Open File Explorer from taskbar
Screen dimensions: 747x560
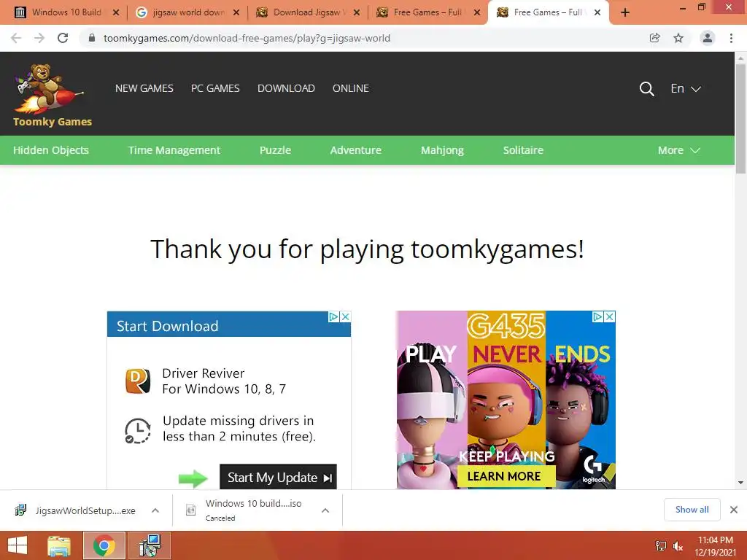tap(59, 545)
